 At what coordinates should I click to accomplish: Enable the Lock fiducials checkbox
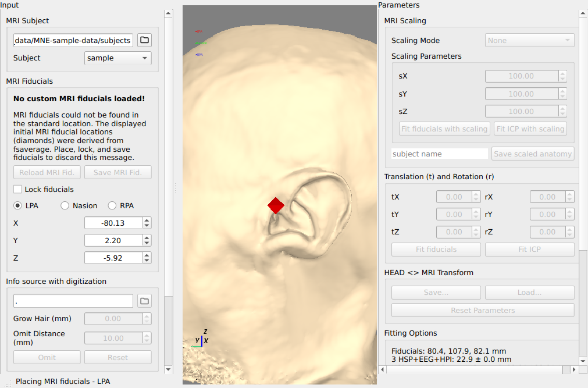coord(18,190)
